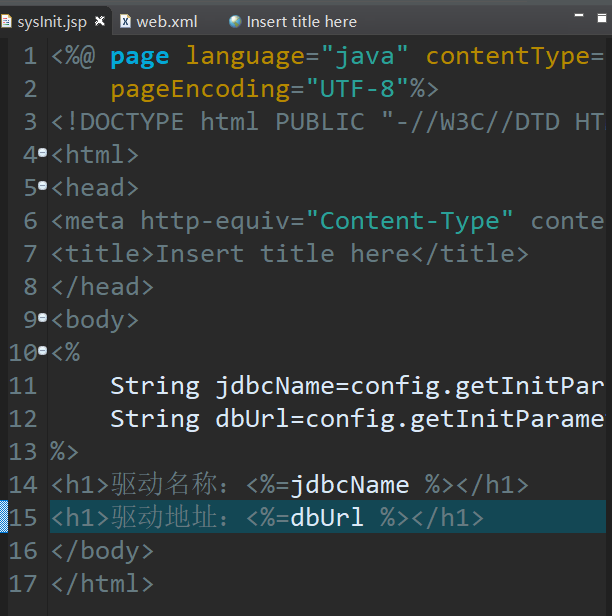Place the cursor on the DOCTYPE line
The width and height of the screenshot is (612, 616).
pos(328,122)
